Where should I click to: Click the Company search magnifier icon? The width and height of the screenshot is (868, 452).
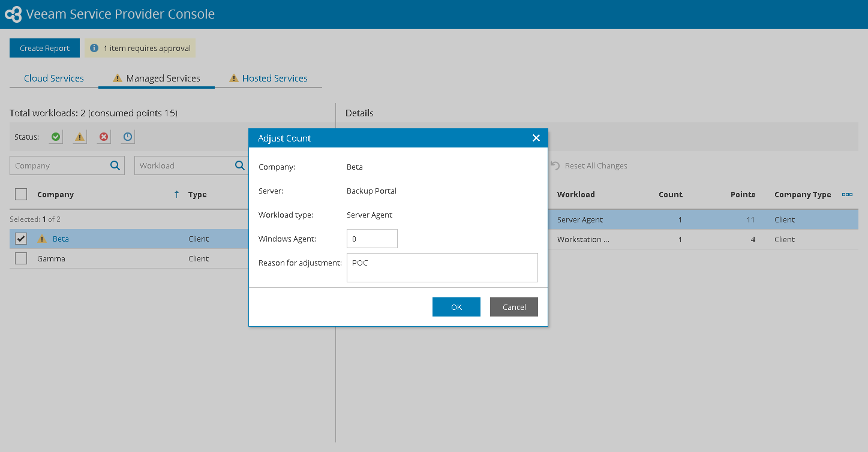click(x=115, y=166)
